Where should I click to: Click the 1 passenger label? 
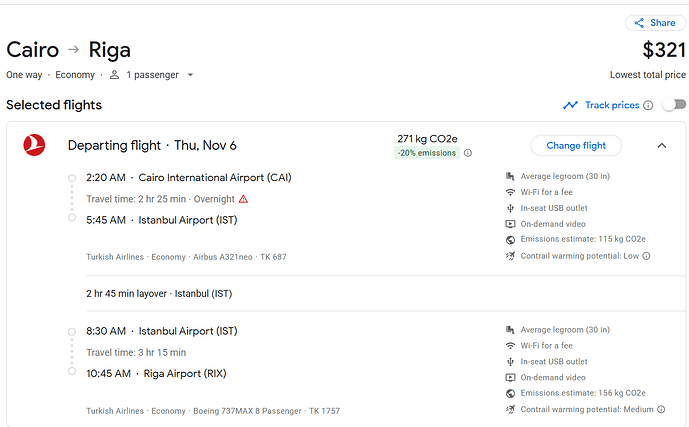[152, 75]
